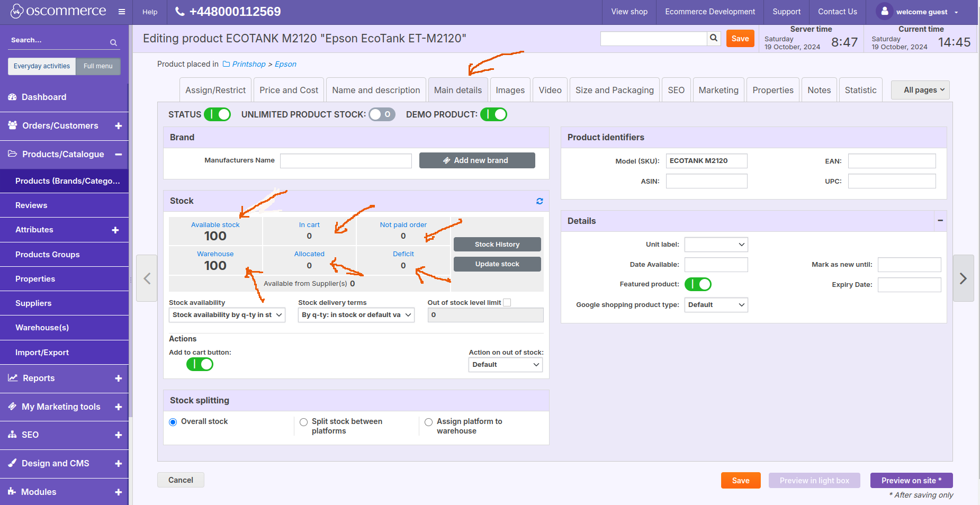The height and width of the screenshot is (505, 980).
Task: Click the EAN input field
Action: 892,161
